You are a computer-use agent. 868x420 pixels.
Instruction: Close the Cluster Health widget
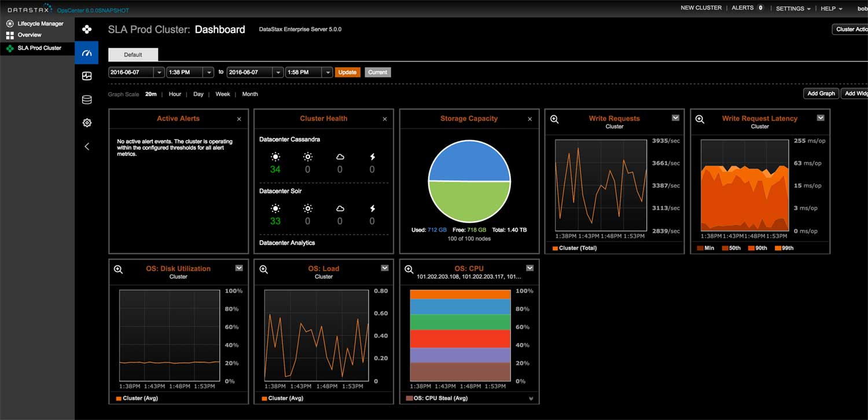point(385,119)
